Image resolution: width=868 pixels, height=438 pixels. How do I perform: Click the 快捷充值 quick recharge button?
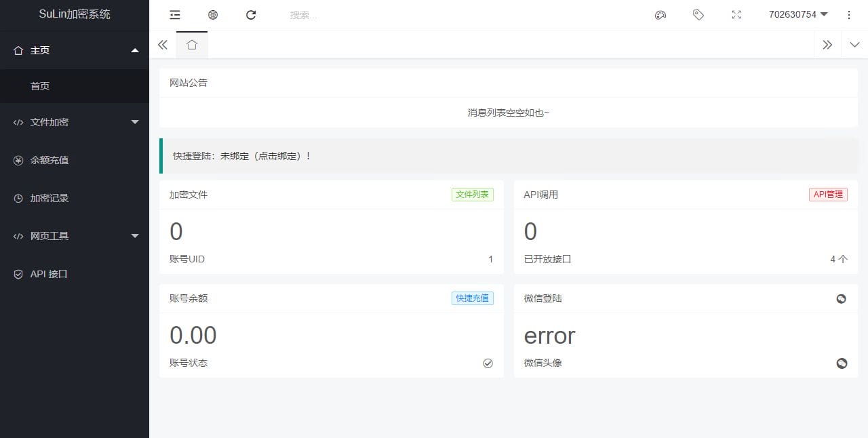pyautogui.click(x=472, y=298)
